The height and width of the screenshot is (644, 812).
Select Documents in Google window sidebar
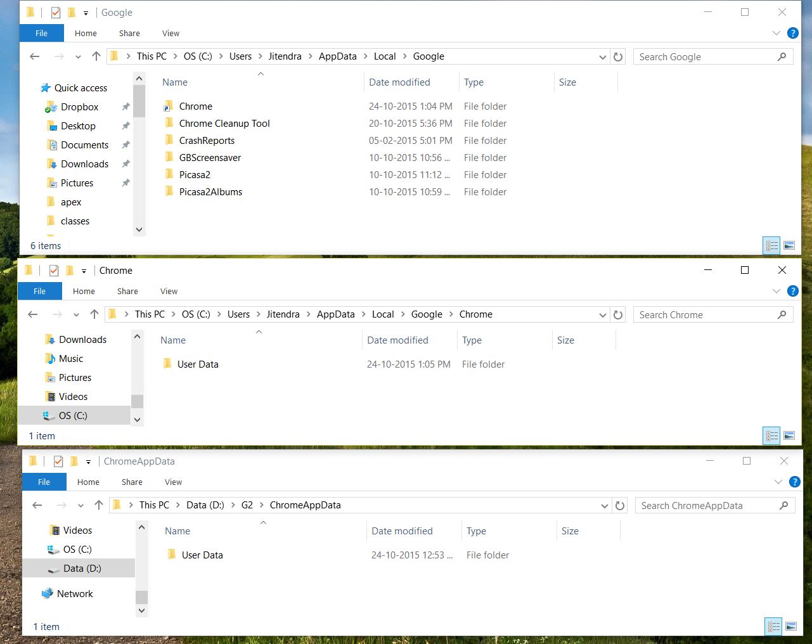[84, 145]
